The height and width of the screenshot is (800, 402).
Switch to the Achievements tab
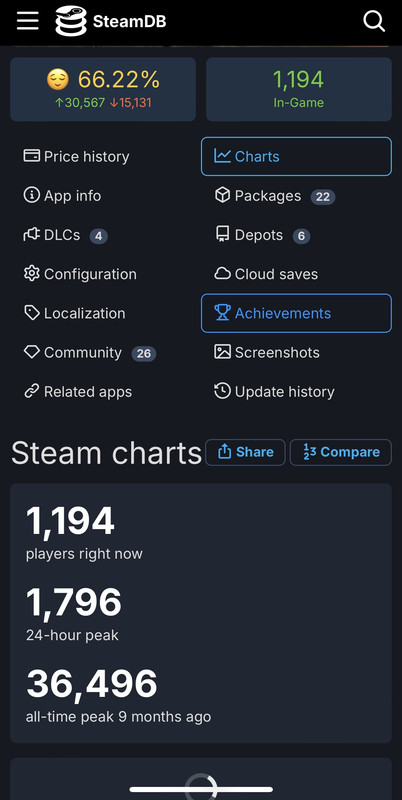(x=296, y=313)
